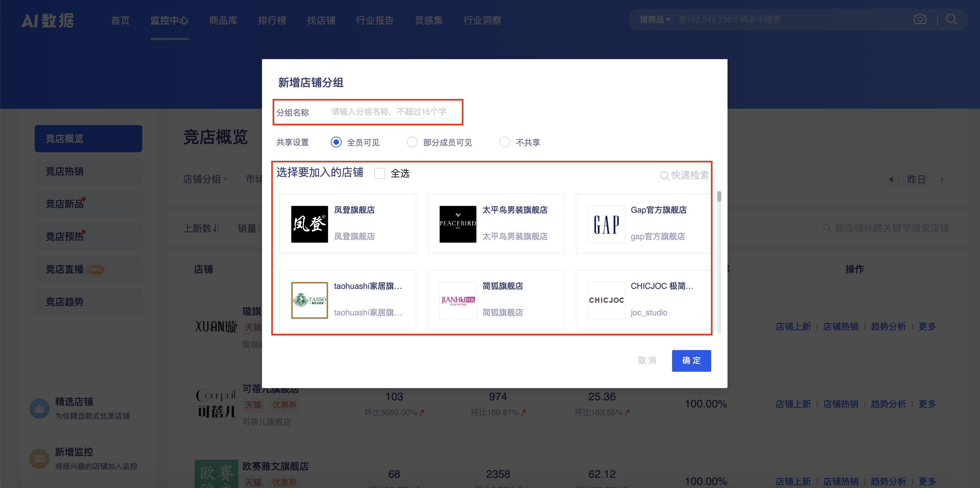Open the 搜商品 search type dropdown
The height and width of the screenshot is (488, 980).
[655, 19]
